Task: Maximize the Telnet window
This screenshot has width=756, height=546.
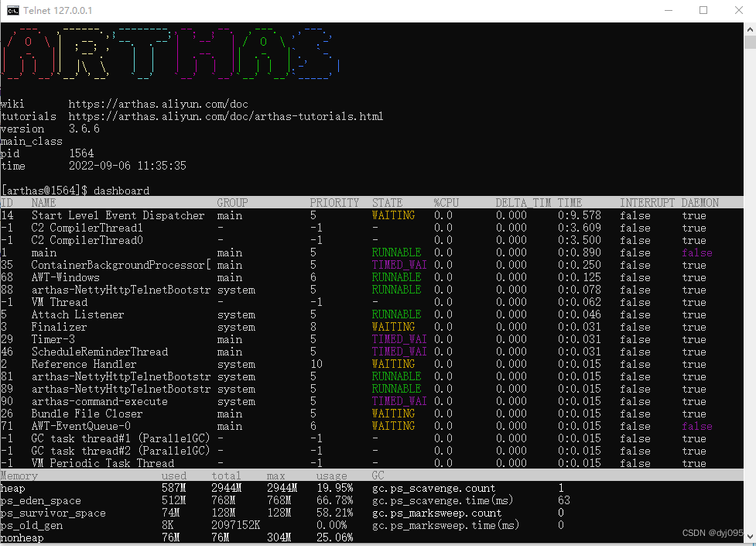Action: (x=703, y=10)
